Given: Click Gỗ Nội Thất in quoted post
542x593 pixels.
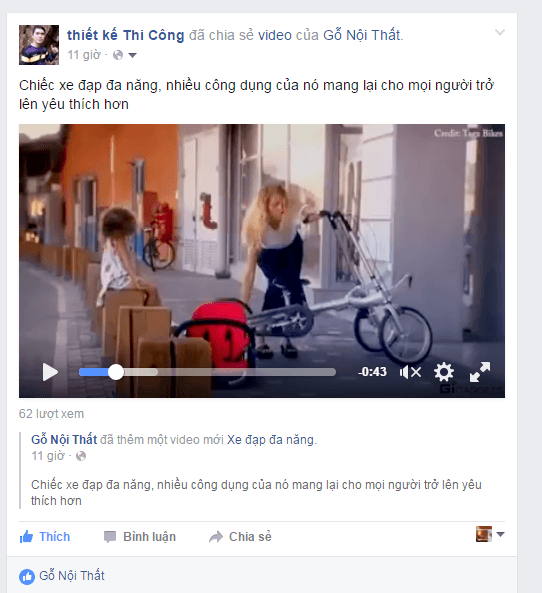Looking at the screenshot, I should tap(64, 440).
